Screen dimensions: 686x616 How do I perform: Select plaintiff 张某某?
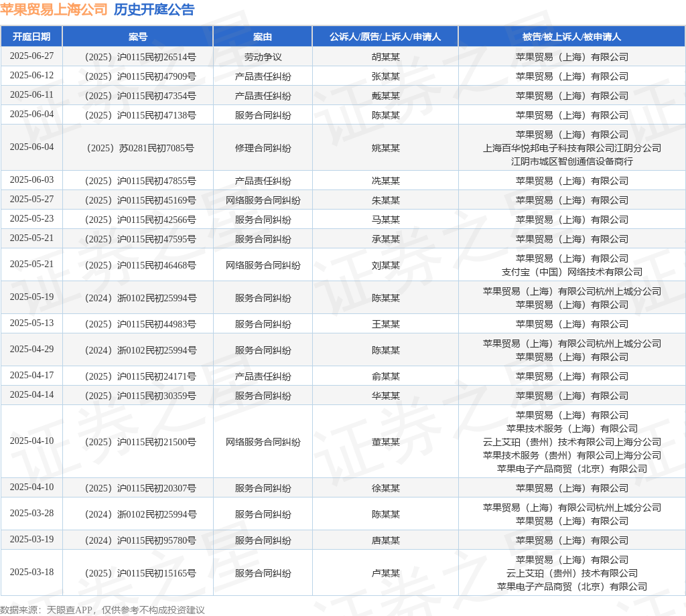tap(385, 76)
